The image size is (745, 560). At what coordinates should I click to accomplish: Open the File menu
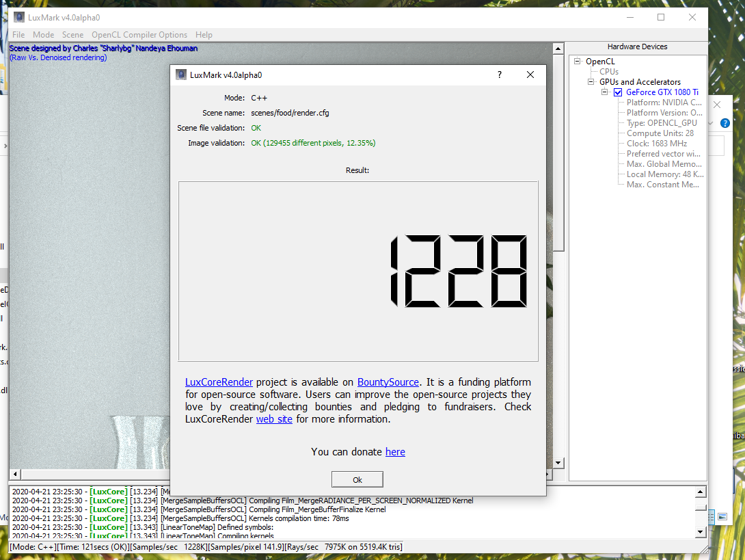[x=18, y=35]
